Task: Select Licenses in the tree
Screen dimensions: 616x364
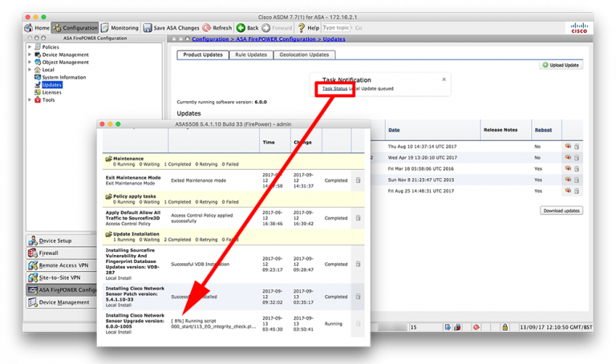Action: (x=51, y=92)
